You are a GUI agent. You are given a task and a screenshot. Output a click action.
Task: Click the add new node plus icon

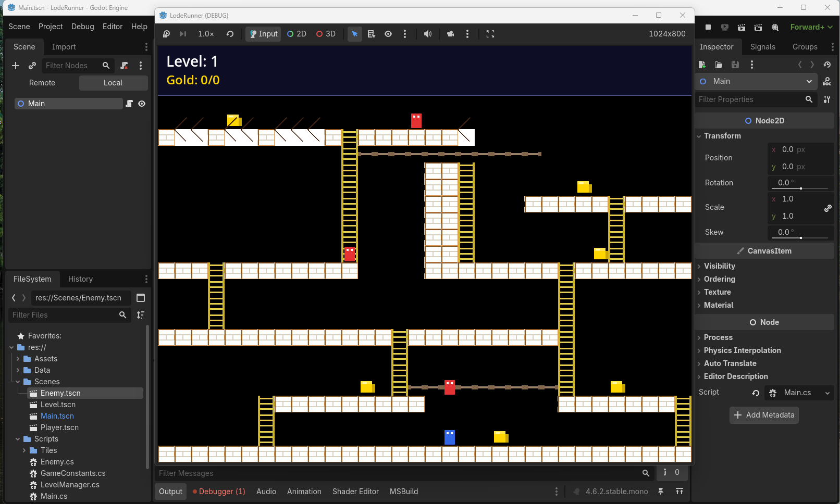(x=16, y=66)
